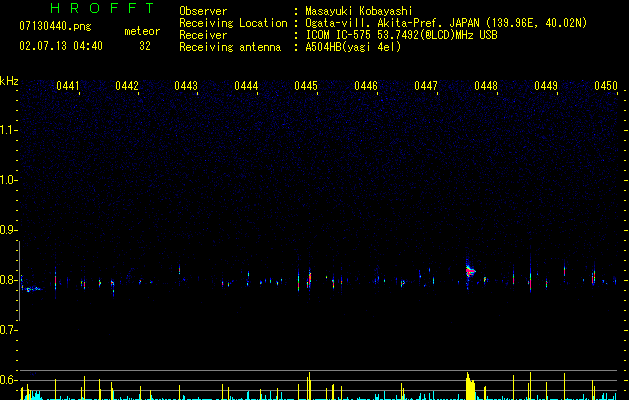Viewport: 629px width, 400px height.
Task: Click time marker 0448
Action: [x=486, y=86]
